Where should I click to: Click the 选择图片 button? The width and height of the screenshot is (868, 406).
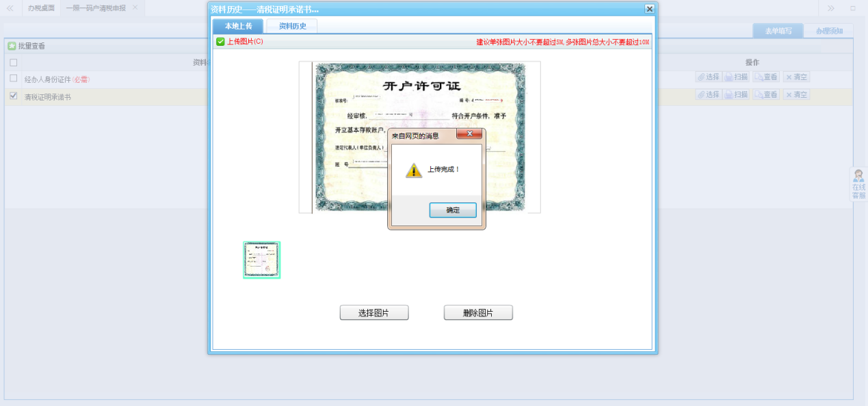click(x=373, y=312)
